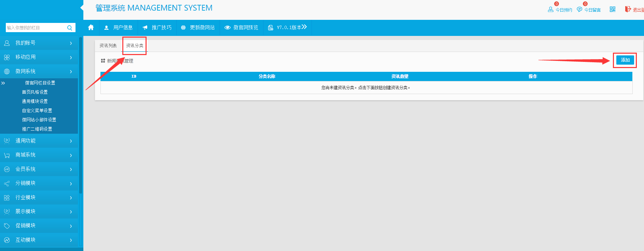
Task: Expand the 商城系统 chevron
Action: tap(71, 155)
